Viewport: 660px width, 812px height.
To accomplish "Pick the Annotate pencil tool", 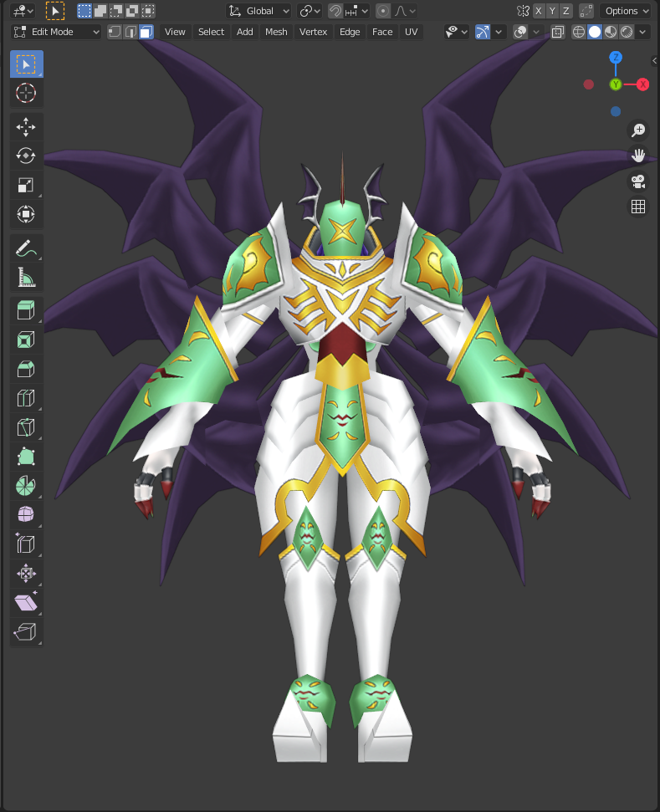I will 26,248.
